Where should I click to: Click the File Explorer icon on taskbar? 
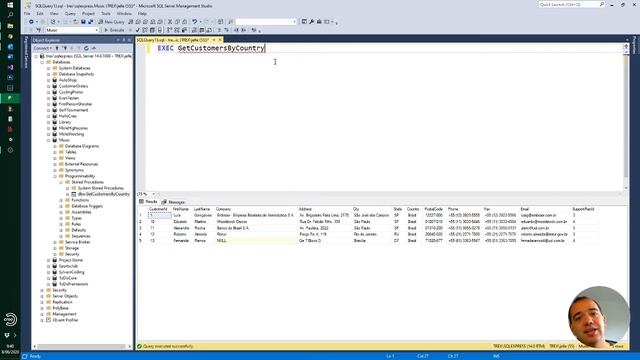pos(10,26)
